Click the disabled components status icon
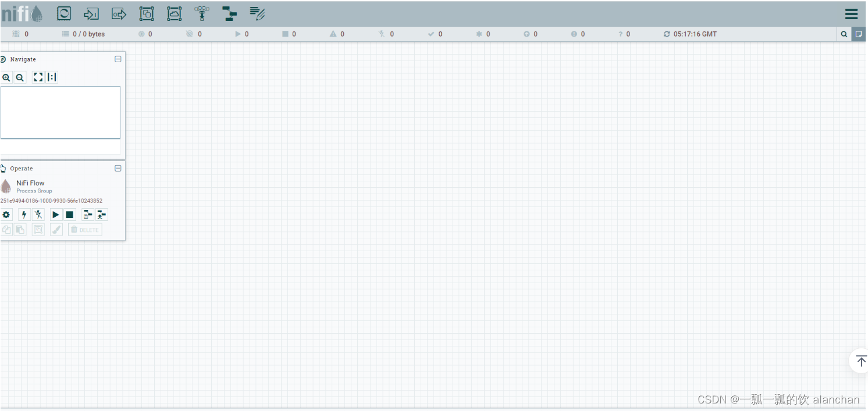The height and width of the screenshot is (411, 868). [x=382, y=34]
